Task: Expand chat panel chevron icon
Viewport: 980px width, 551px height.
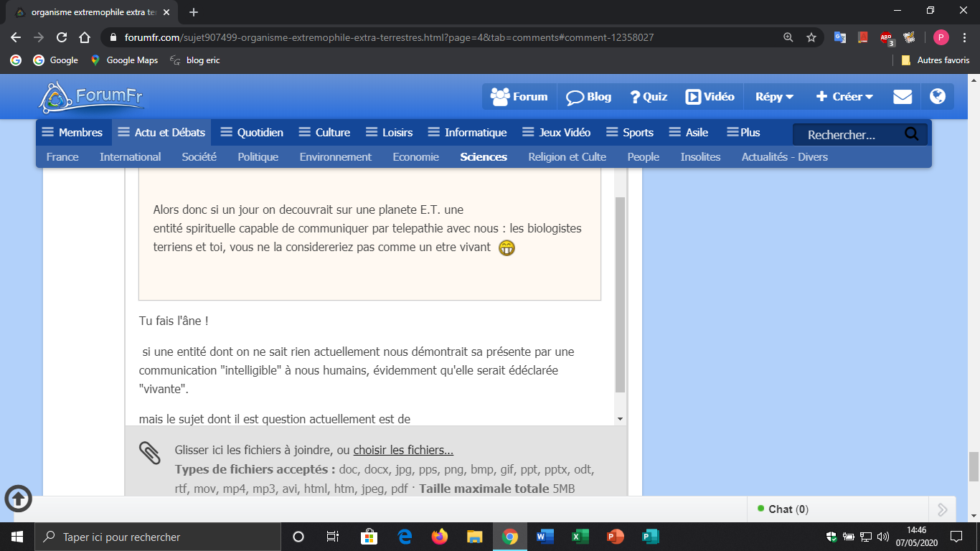Action: [942, 509]
